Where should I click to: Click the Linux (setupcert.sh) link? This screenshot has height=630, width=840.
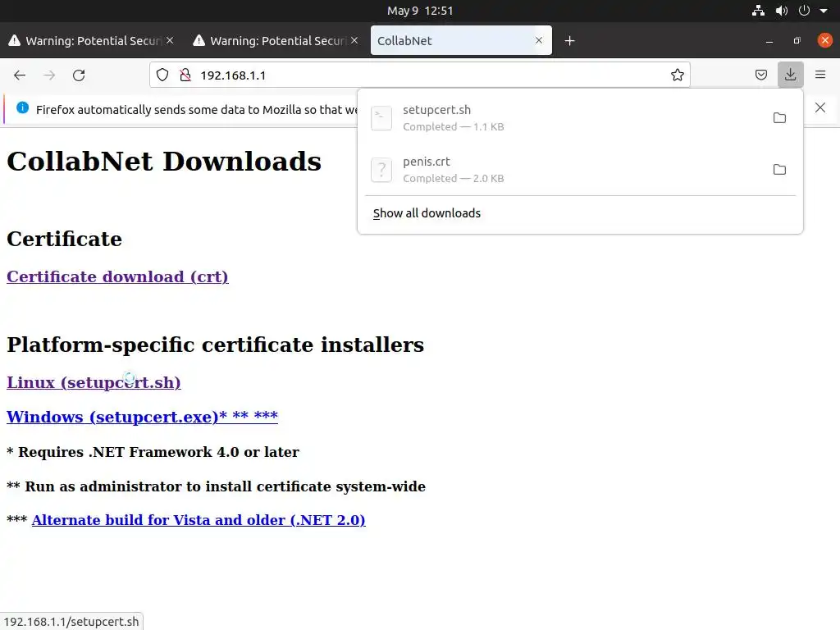[x=94, y=382]
